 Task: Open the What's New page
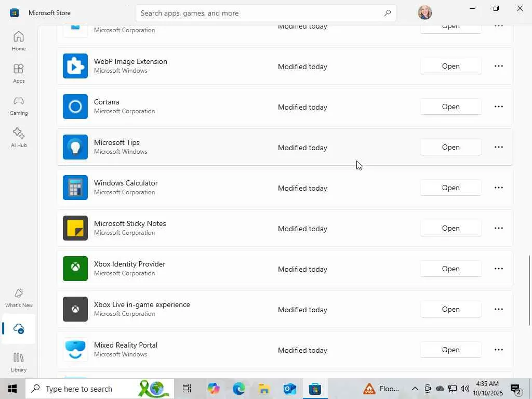click(19, 298)
